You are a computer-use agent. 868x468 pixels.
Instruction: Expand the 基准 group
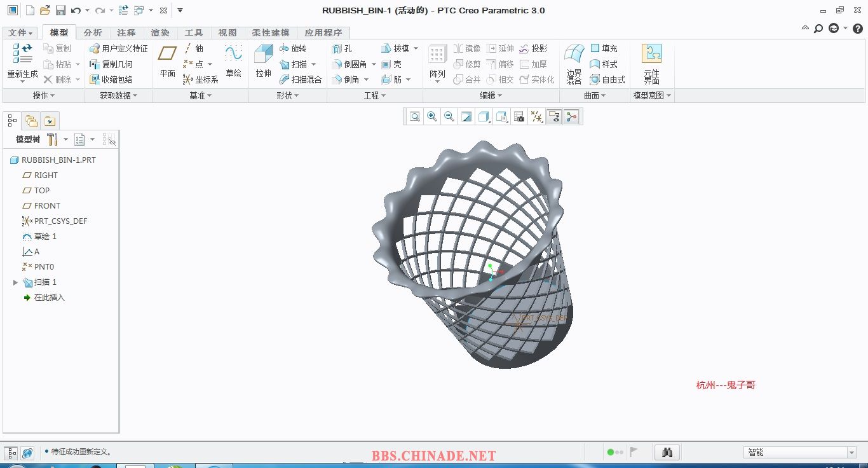pos(201,95)
